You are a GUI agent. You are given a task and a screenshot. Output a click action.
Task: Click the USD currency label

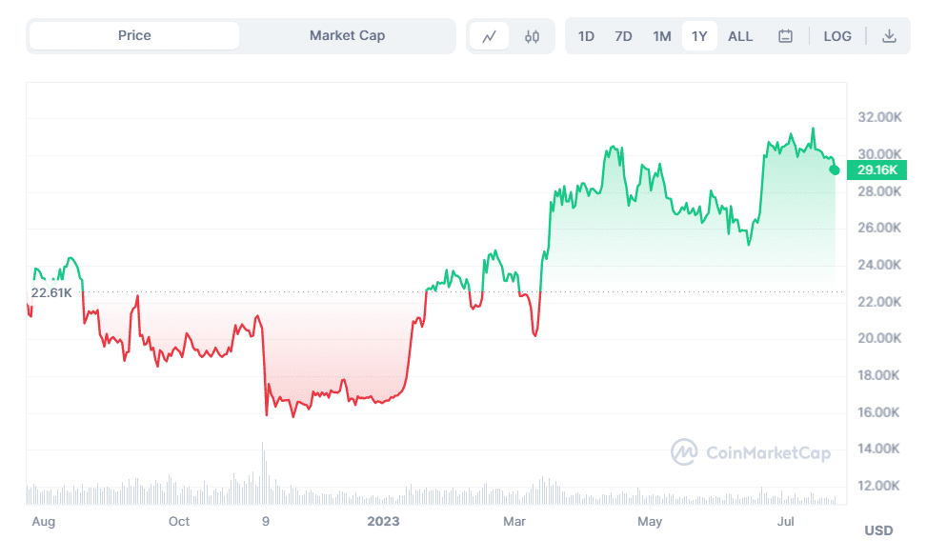click(x=878, y=530)
